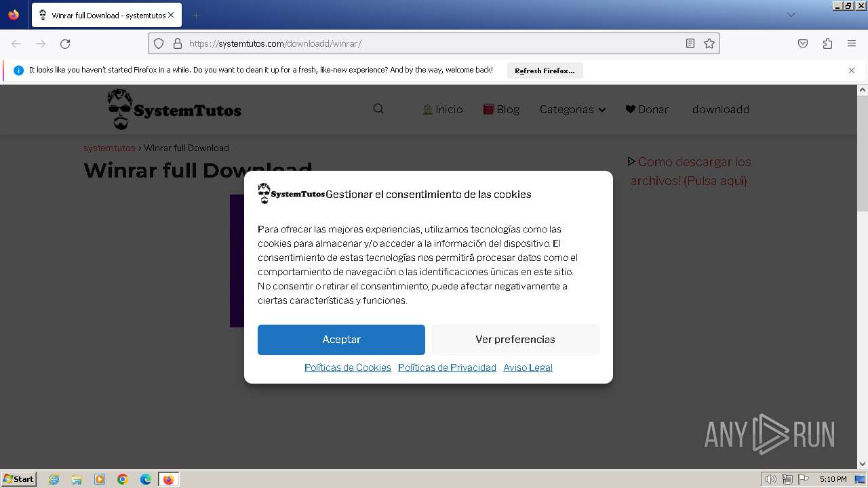Open the Windows Start menu

(x=19, y=479)
